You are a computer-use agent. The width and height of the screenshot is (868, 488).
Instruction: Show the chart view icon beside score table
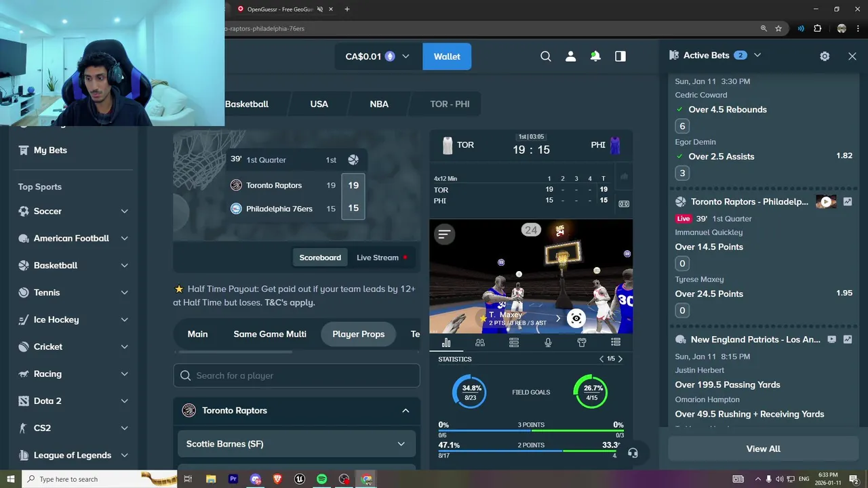tap(624, 177)
